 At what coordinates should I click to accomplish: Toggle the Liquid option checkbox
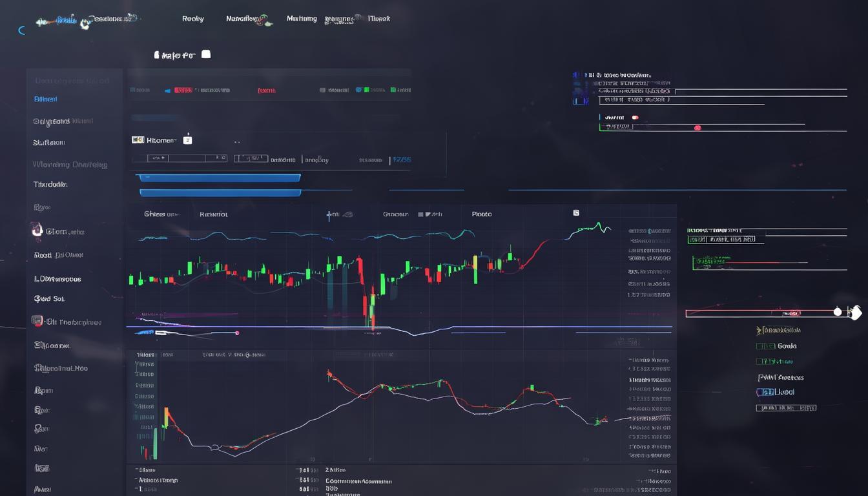(x=765, y=392)
